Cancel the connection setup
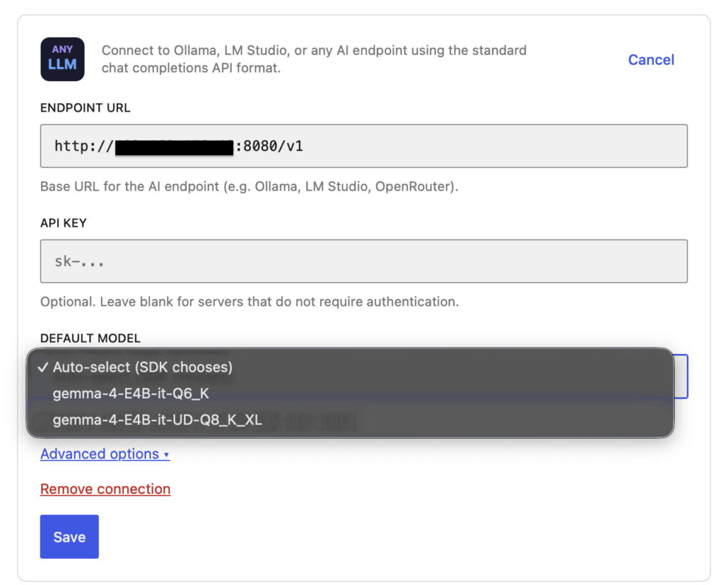728x585 pixels. tap(651, 60)
